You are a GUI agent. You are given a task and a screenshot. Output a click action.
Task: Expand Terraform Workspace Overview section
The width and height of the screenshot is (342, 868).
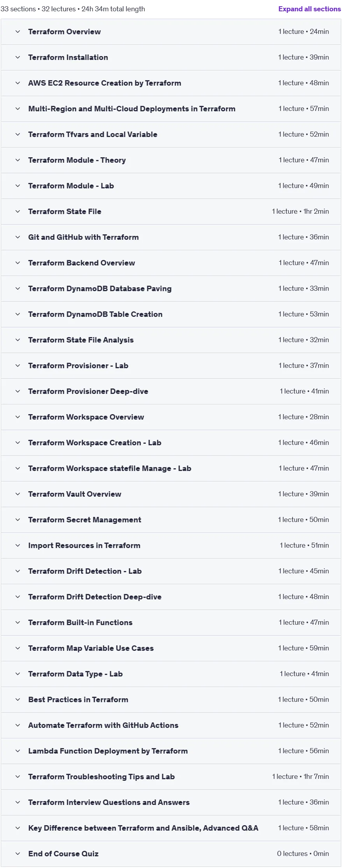point(171,417)
